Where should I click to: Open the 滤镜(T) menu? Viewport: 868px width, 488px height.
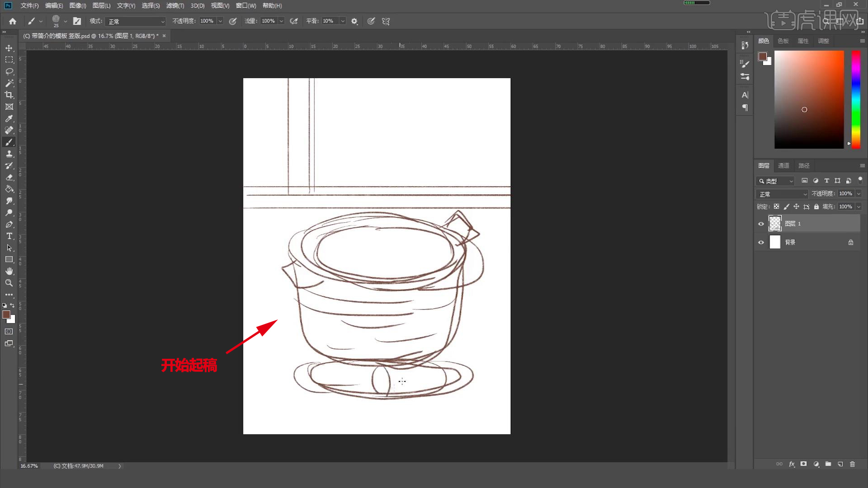click(x=175, y=5)
